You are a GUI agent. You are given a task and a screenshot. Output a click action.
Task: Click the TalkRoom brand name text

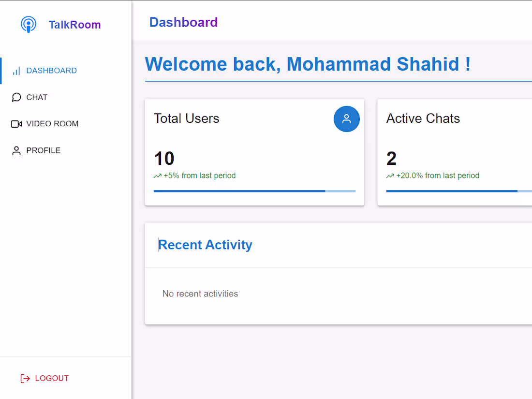coord(74,24)
